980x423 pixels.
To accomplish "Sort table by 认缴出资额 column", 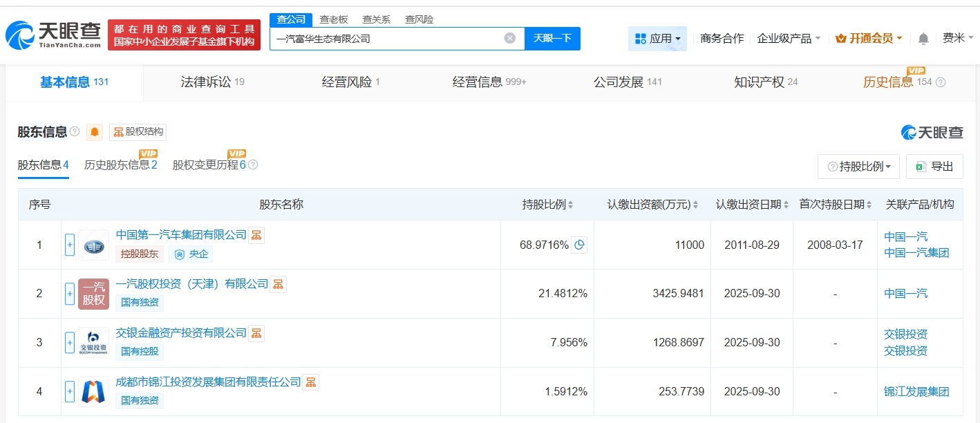I will click(x=697, y=205).
